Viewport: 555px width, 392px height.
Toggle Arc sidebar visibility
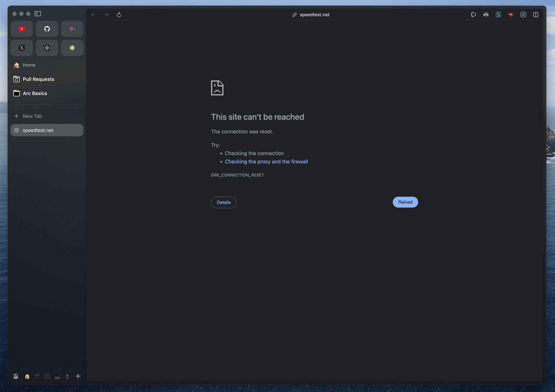(x=38, y=14)
